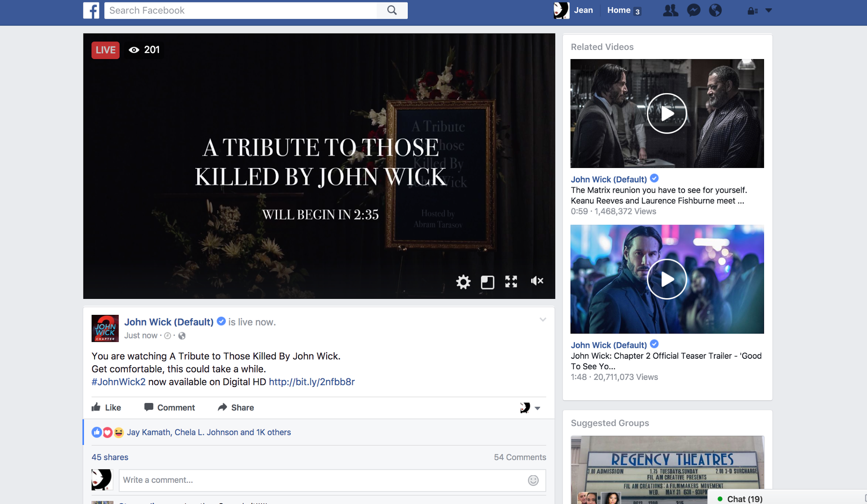The width and height of the screenshot is (867, 504).
Task: Open Jean's profile picture in top bar
Action: coord(561,10)
